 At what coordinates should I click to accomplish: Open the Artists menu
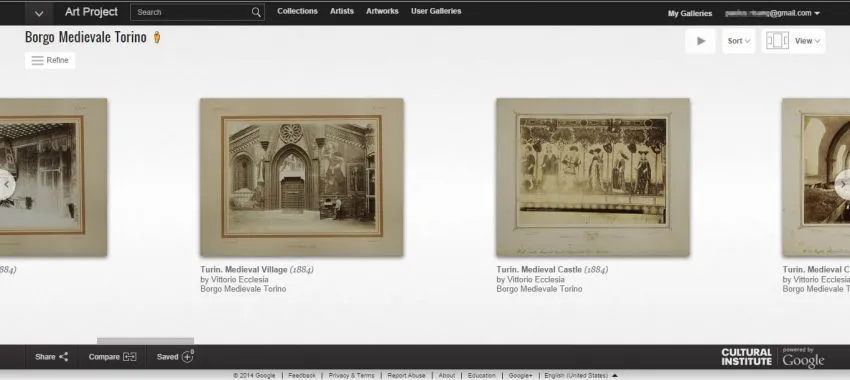(342, 11)
